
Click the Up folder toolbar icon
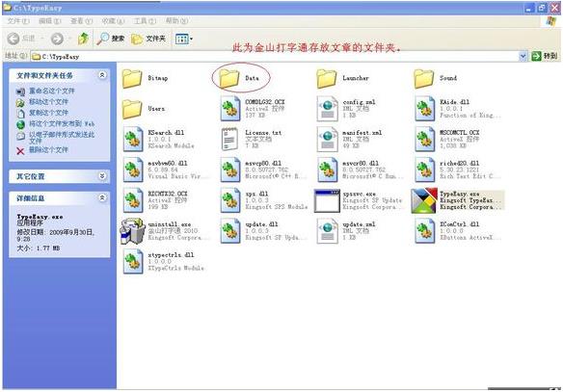click(x=83, y=39)
